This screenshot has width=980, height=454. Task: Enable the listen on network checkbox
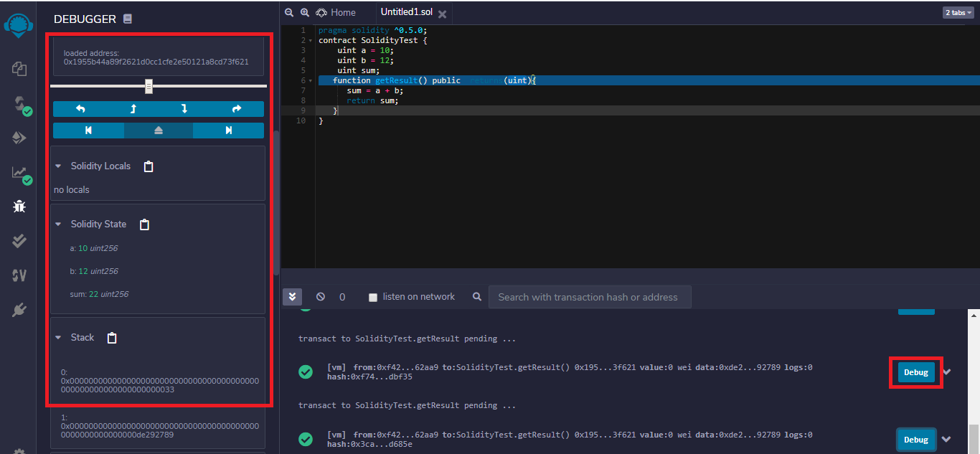pyautogui.click(x=373, y=297)
